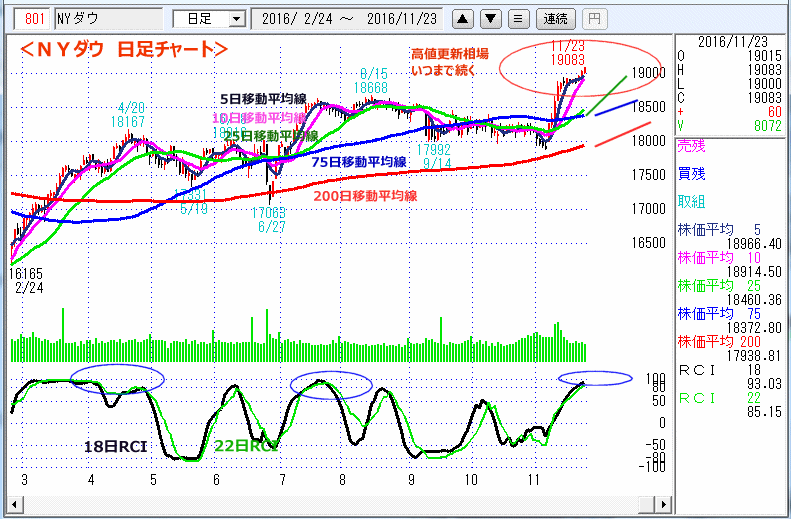Click the 801 stock code field
This screenshot has width=791, height=519.
(31, 18)
